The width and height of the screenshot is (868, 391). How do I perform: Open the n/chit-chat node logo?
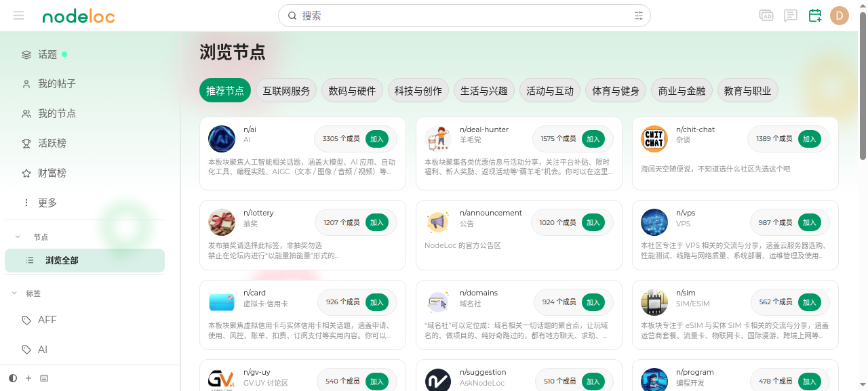[654, 139]
